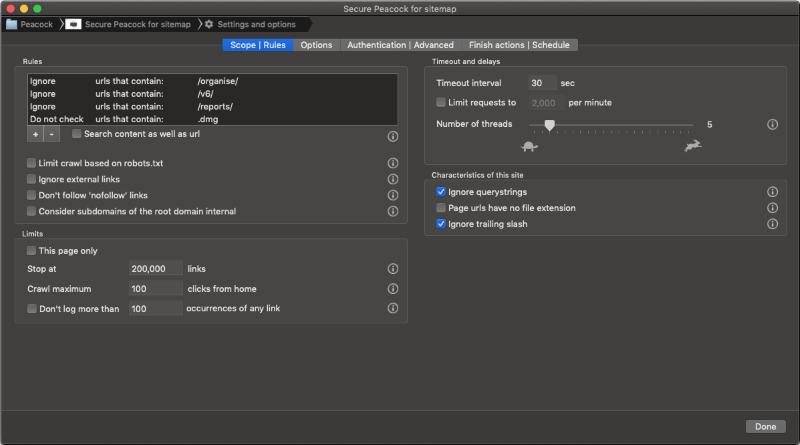Open Finish actions | Schedule tab

[519, 45]
